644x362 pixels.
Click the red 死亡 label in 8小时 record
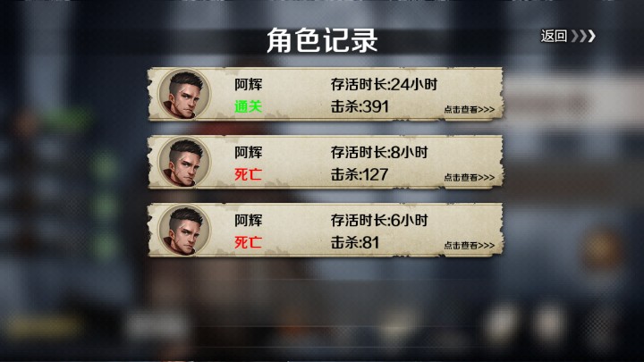248,174
